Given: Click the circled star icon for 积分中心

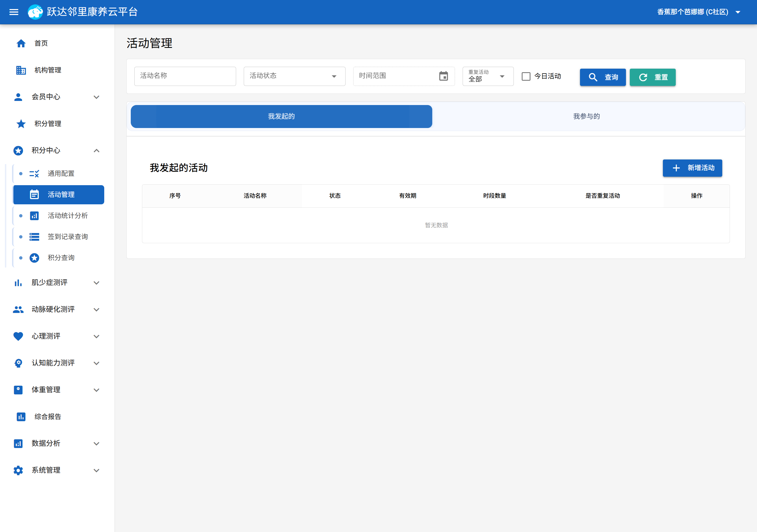Looking at the screenshot, I should click(18, 151).
